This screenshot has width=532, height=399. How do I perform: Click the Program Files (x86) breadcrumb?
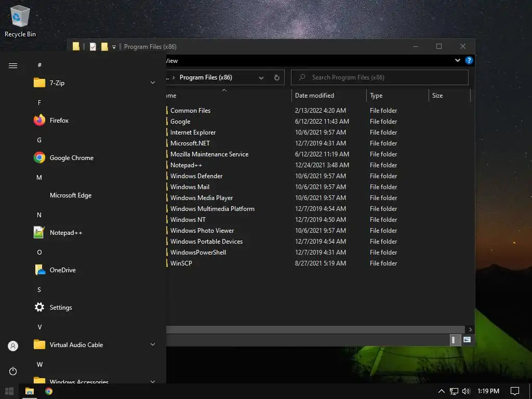206,78
